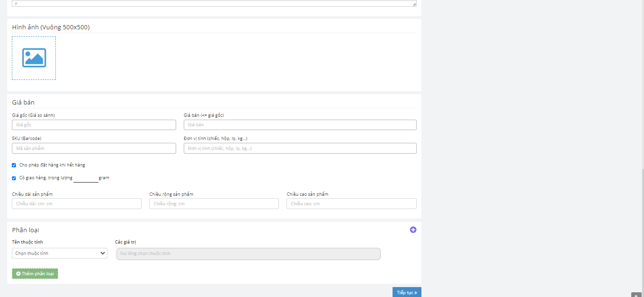The height and width of the screenshot is (297, 644).
Task: Select the 'Chiều cao sản phẩm' field
Action: pos(351,204)
